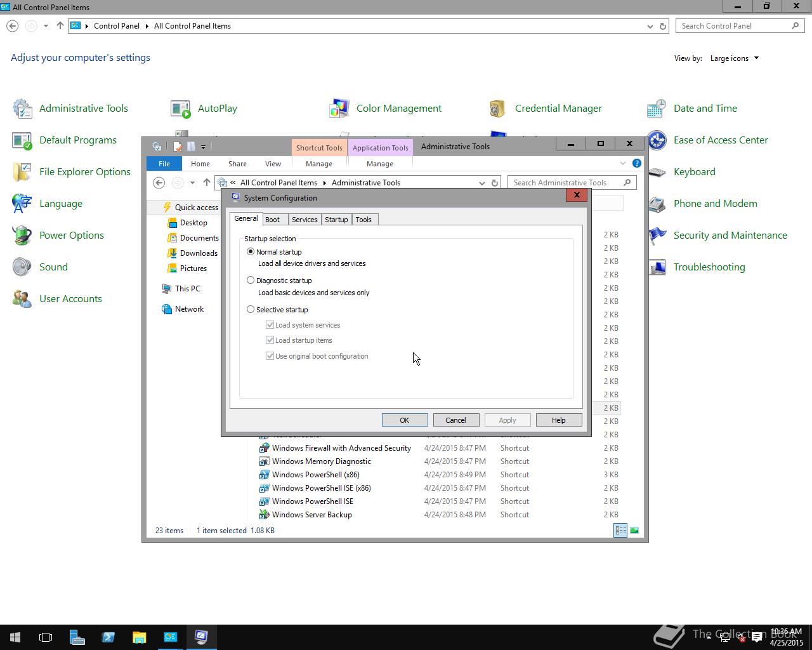Open the Date and Time icon
The height and width of the screenshot is (650, 812).
click(x=657, y=109)
